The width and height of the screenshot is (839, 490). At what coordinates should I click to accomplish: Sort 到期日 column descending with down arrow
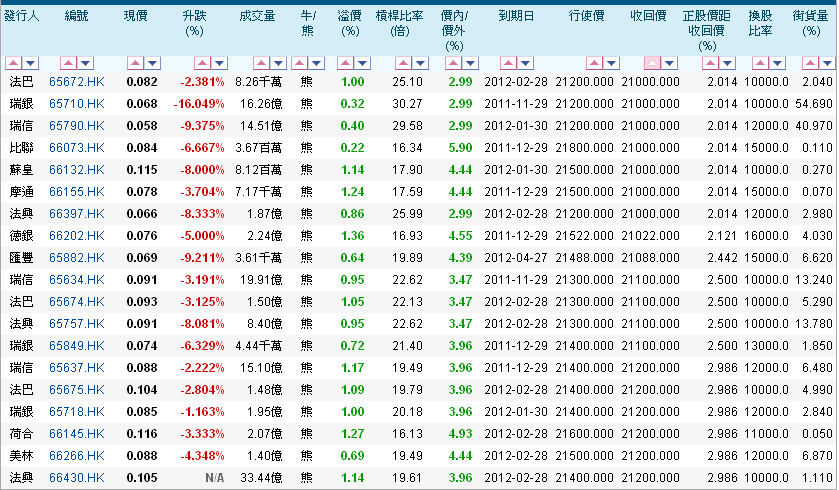coord(525,62)
